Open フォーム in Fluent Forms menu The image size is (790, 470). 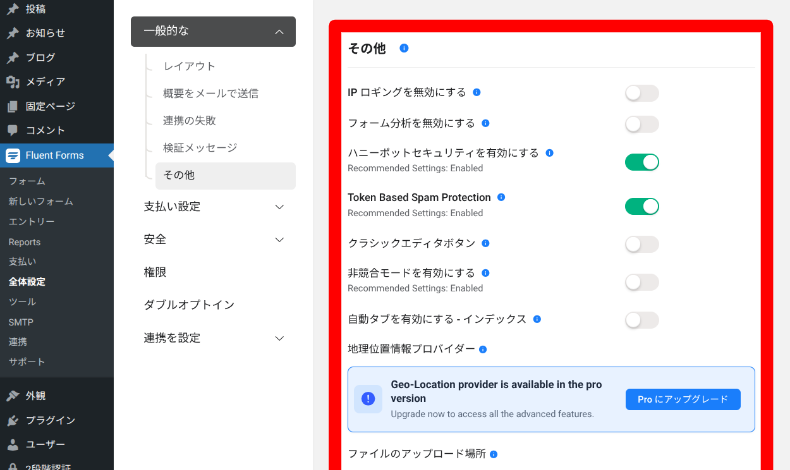click(27, 181)
